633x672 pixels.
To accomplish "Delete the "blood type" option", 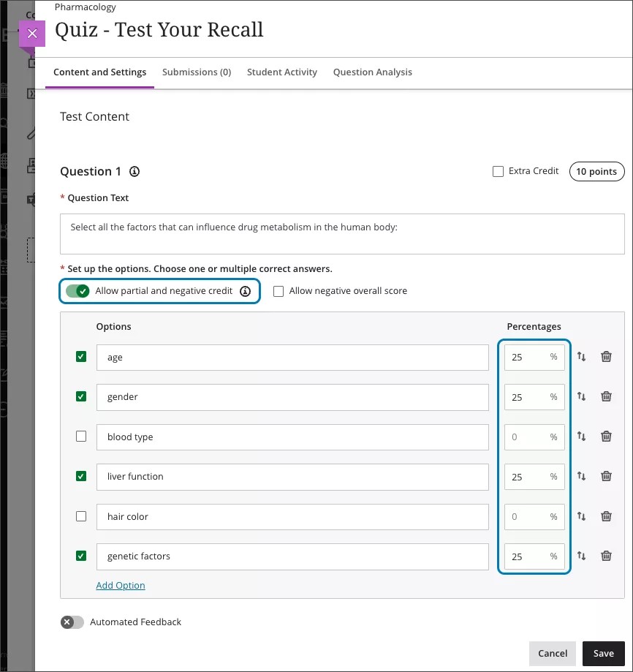I will click(606, 436).
